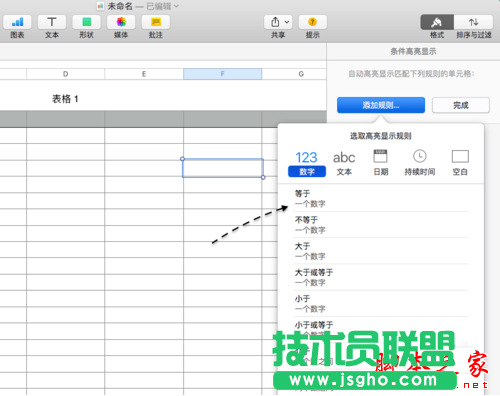Select column E header
The height and width of the screenshot is (396, 500).
point(144,74)
